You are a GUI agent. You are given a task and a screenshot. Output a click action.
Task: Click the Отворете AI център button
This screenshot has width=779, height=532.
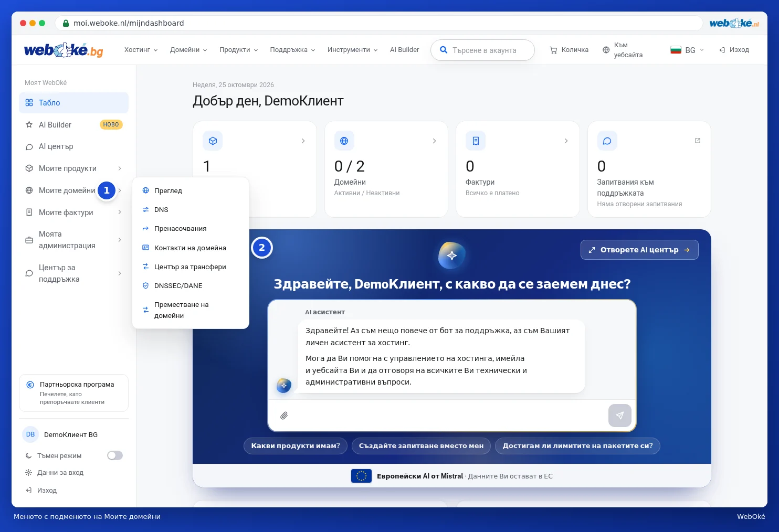639,250
